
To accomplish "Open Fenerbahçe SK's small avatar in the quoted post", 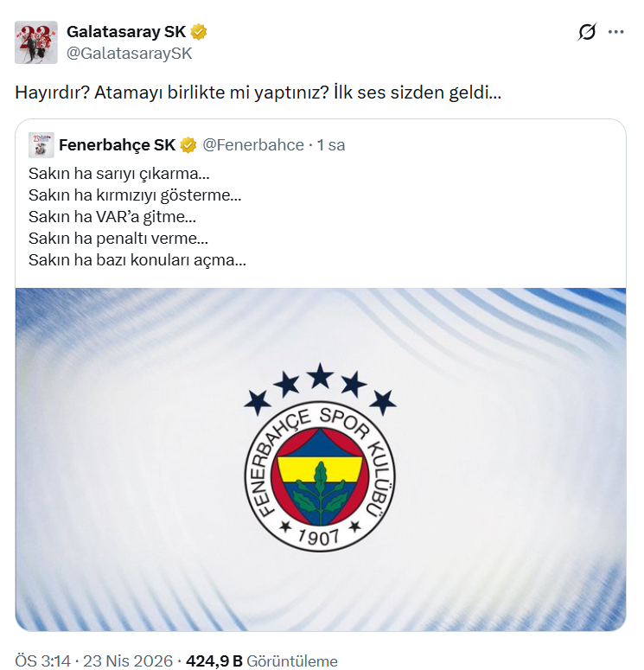I will pyautogui.click(x=41, y=145).
